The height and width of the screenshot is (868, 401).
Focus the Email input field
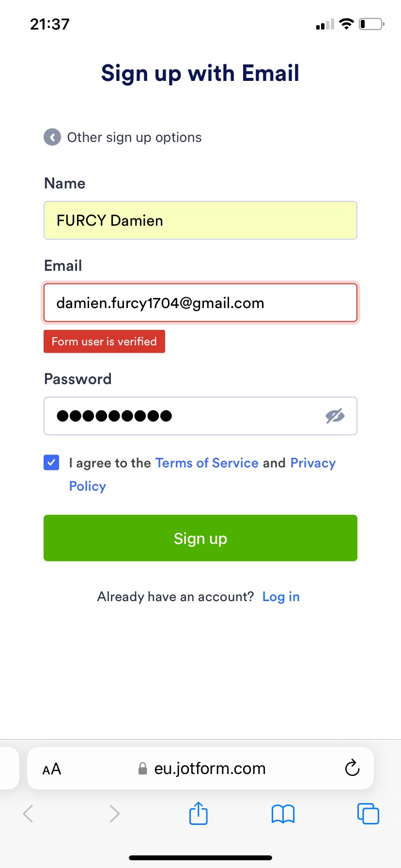tap(200, 303)
